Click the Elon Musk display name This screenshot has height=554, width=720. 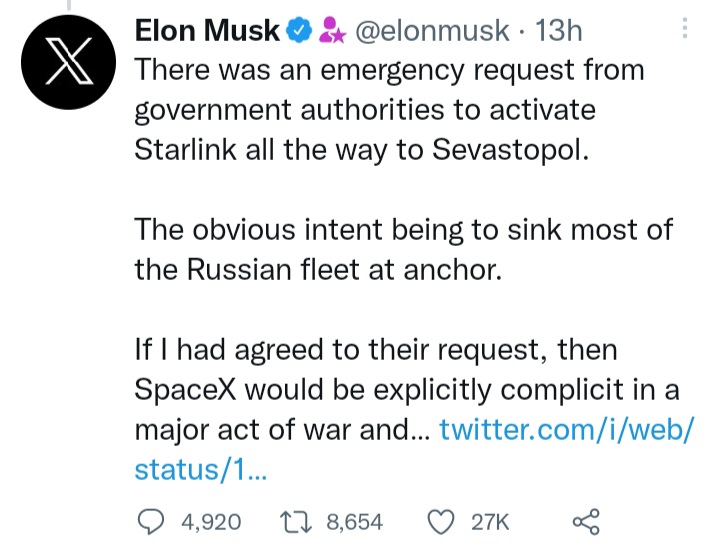point(207,32)
